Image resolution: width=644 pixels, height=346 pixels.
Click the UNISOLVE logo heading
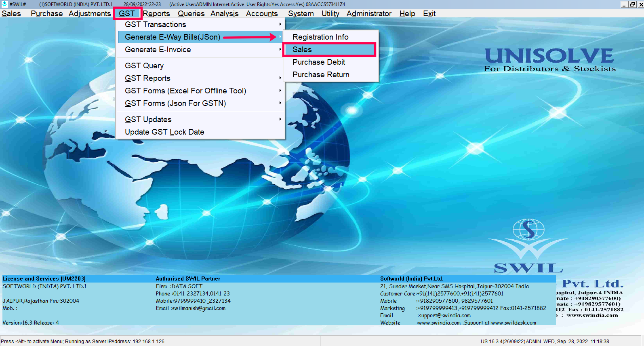pos(549,56)
